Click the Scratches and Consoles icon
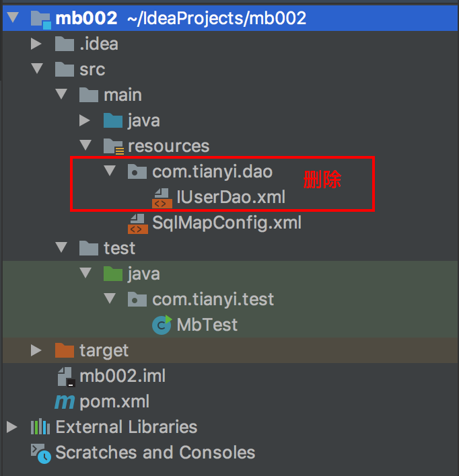The image size is (459, 476). pos(40,453)
